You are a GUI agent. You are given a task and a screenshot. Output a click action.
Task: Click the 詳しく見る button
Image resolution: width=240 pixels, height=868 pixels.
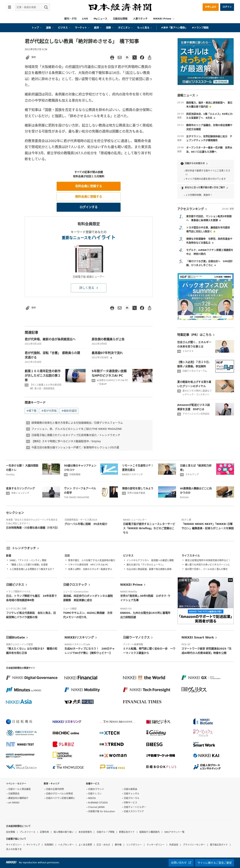(89, 288)
